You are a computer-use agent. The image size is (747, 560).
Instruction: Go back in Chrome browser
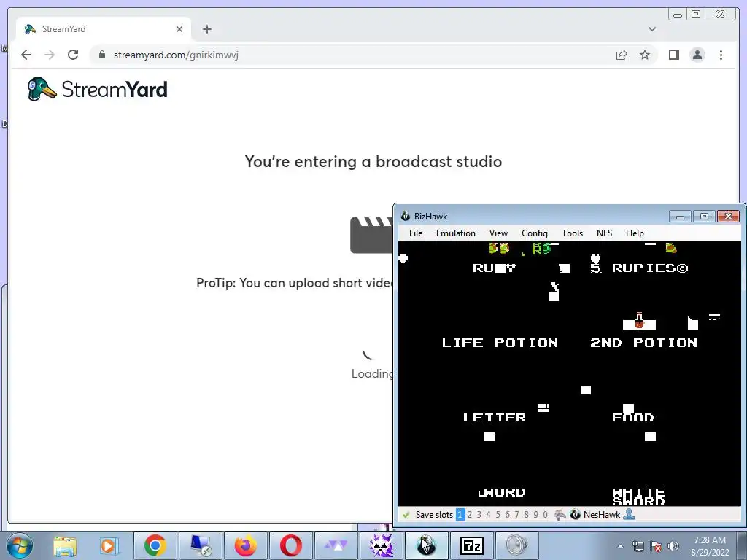[x=26, y=55]
